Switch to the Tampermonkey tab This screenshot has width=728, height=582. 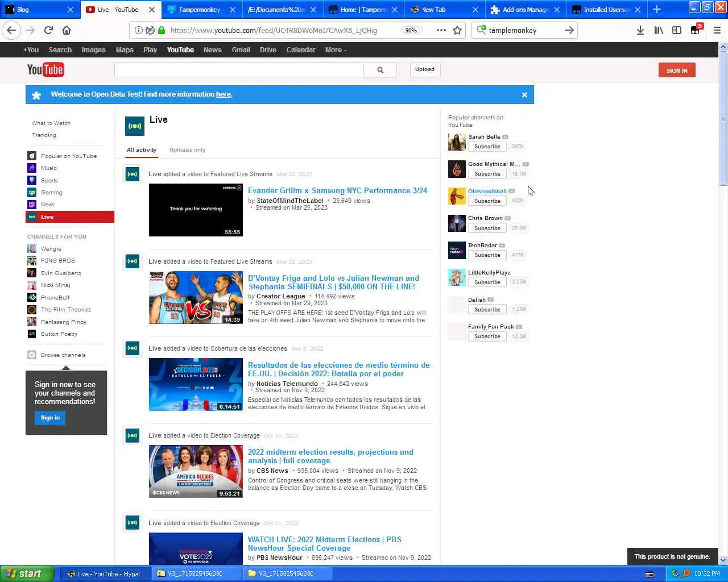coord(202,10)
